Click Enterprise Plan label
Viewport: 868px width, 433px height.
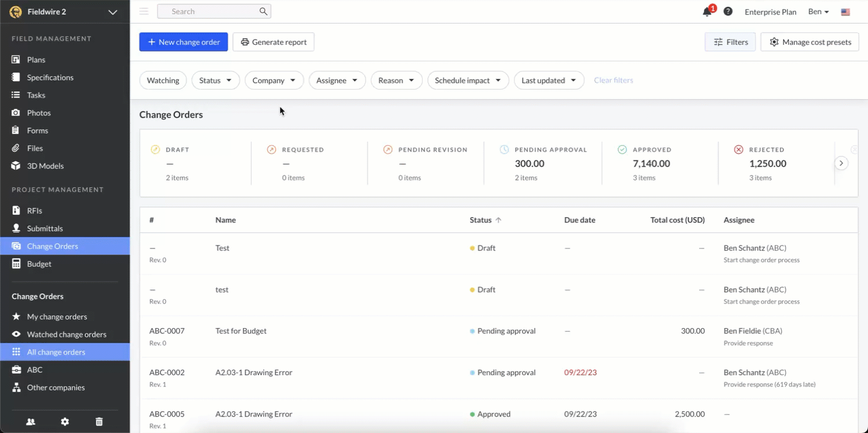(x=771, y=12)
